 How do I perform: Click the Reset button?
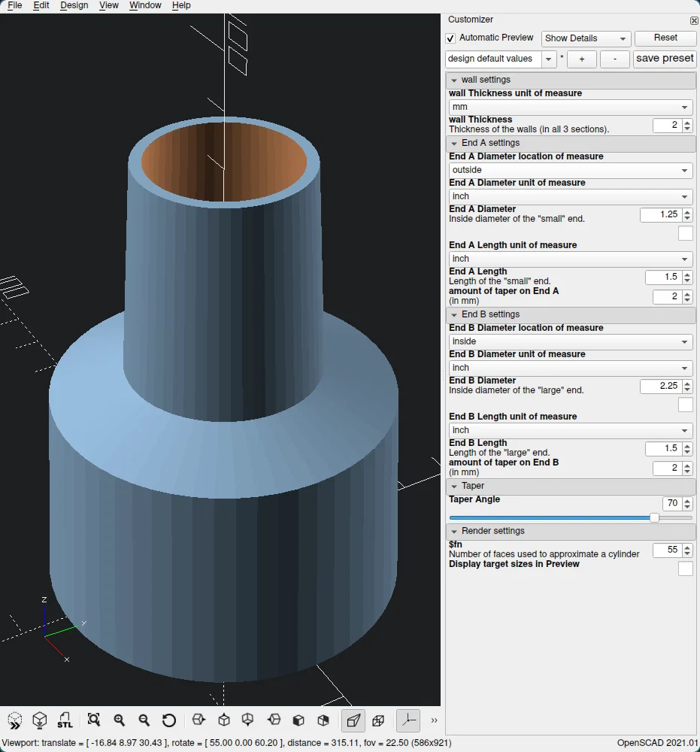pyautogui.click(x=665, y=38)
